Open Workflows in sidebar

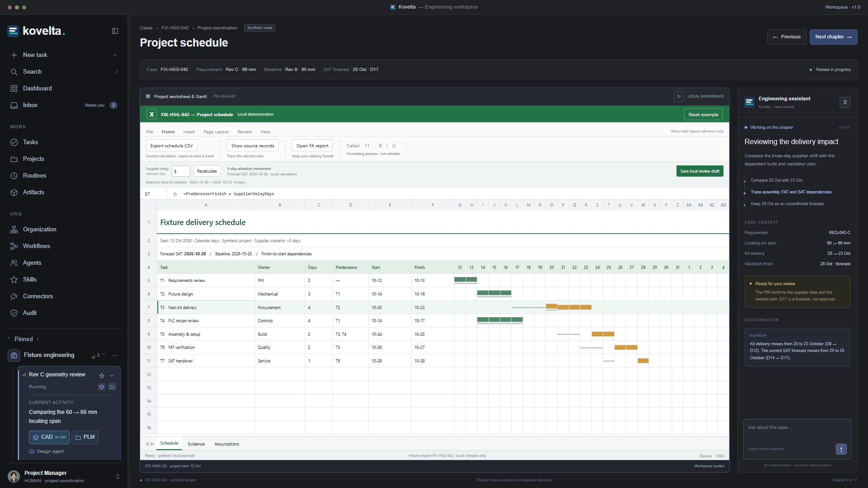pos(63,246)
